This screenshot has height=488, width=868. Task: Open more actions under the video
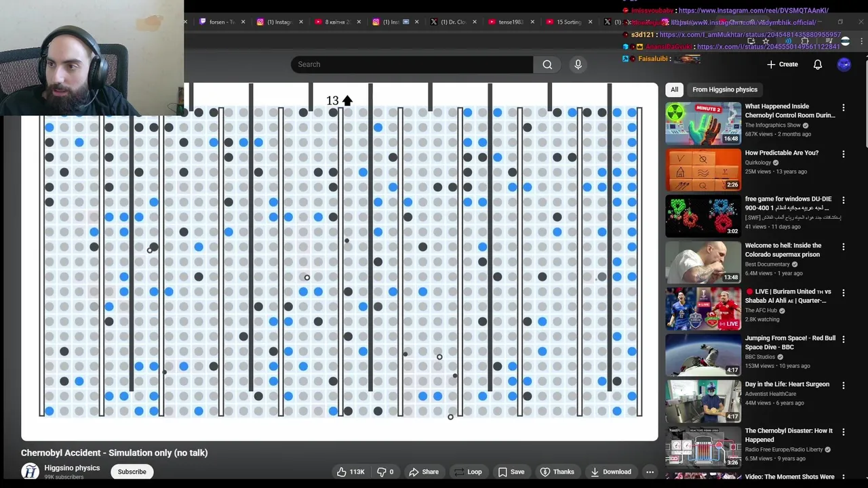click(650, 472)
